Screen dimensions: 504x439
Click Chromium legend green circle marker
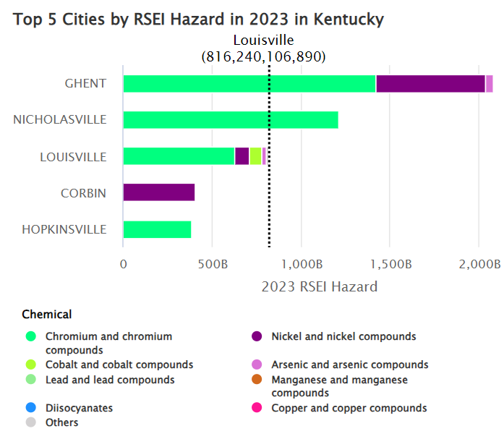(30, 336)
